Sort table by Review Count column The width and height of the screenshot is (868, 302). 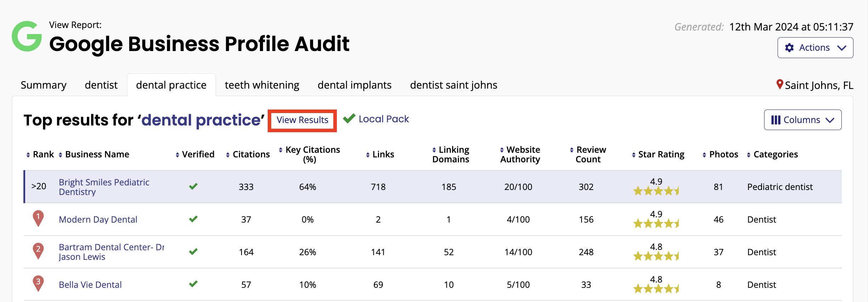pos(588,155)
